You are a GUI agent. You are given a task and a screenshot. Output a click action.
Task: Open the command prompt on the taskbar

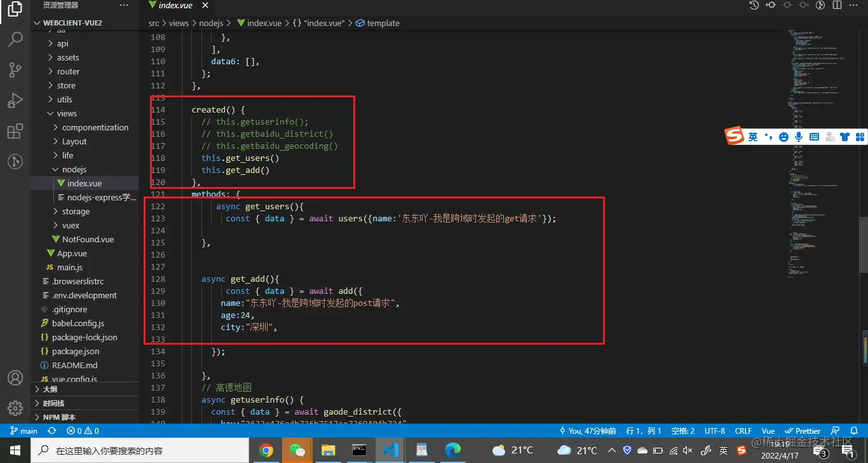click(x=359, y=450)
